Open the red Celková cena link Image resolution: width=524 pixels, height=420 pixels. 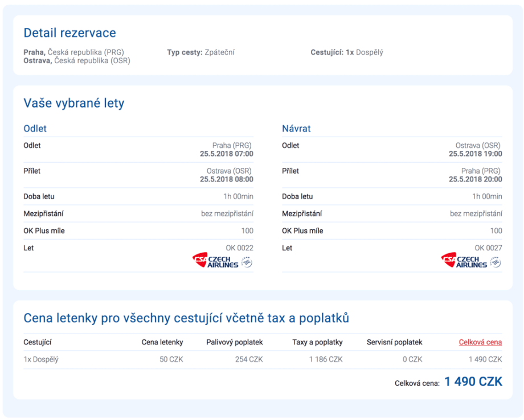pyautogui.click(x=480, y=342)
